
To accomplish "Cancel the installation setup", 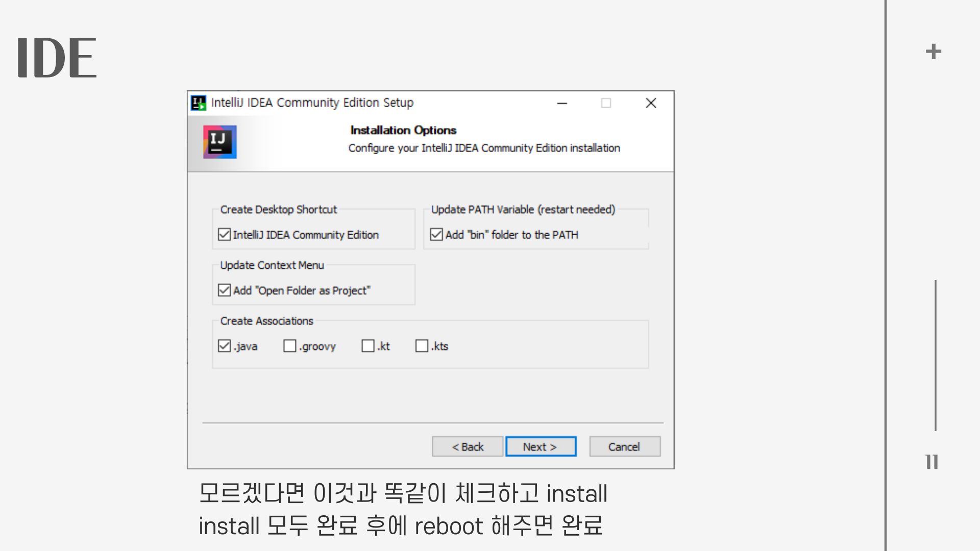I will pyautogui.click(x=624, y=447).
